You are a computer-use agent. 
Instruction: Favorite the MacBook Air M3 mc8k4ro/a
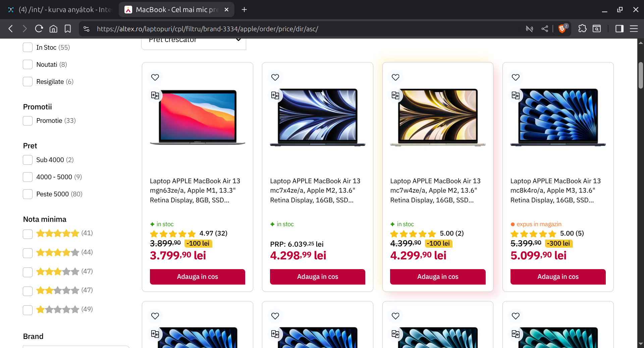(516, 77)
